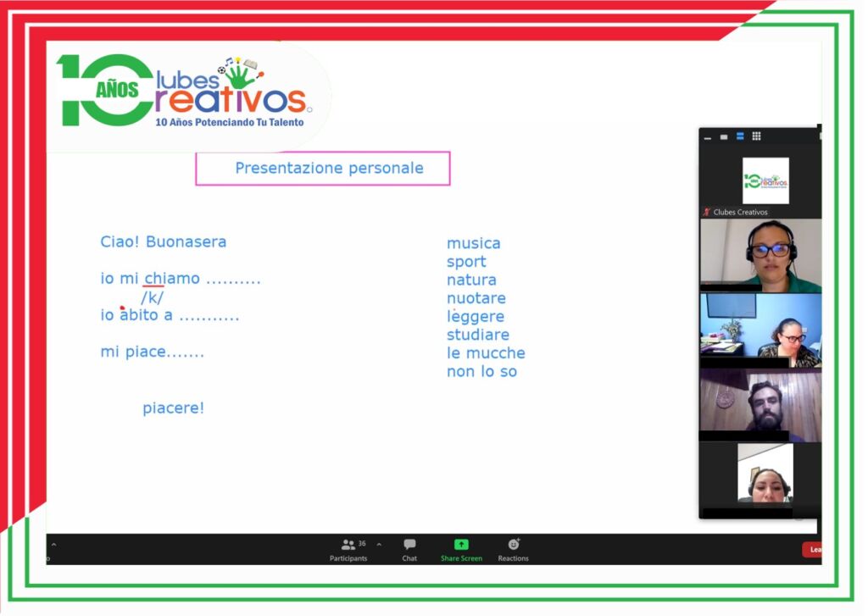Switch video panel to grid view
The image size is (868, 616).
[x=756, y=136]
